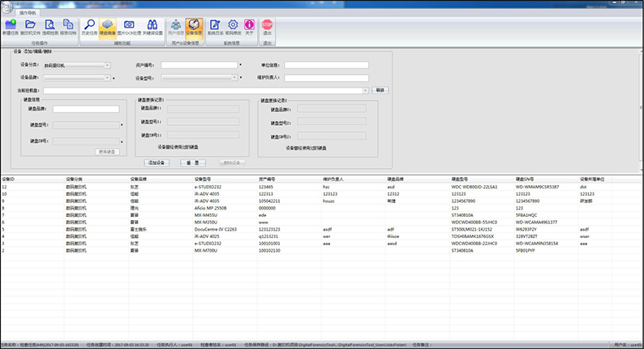The width and height of the screenshot is (644, 350).
Task: Click the 退出 (exit) STOP icon
Action: [268, 28]
